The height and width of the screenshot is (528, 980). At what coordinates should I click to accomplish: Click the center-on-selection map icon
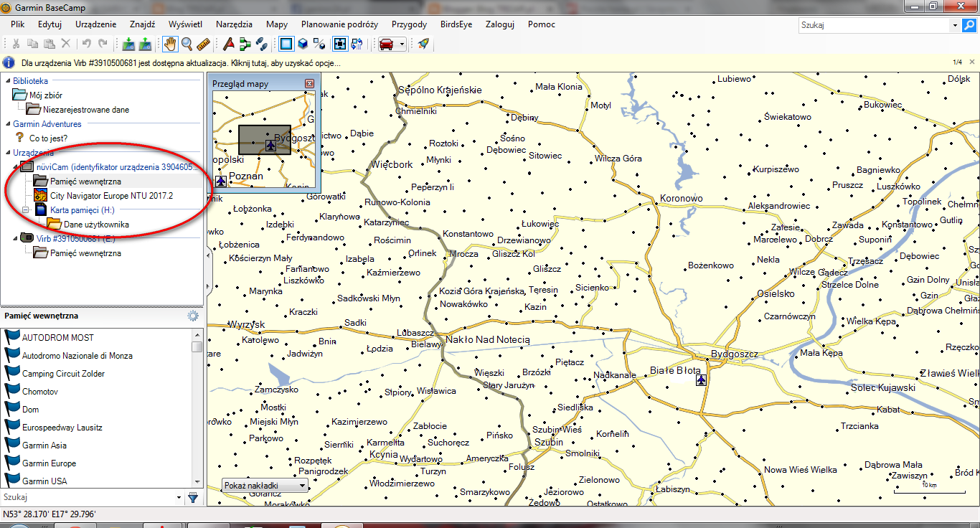pyautogui.click(x=339, y=44)
